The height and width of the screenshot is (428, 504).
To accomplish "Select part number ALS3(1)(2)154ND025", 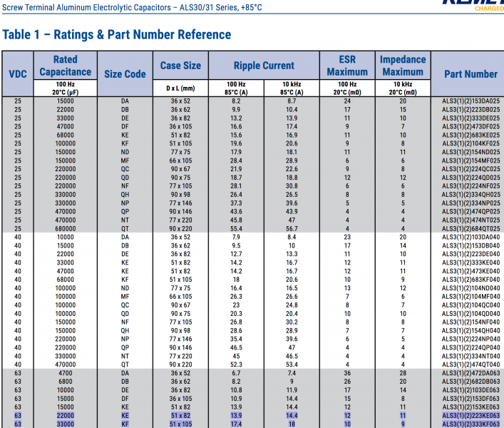I will 471,152.
